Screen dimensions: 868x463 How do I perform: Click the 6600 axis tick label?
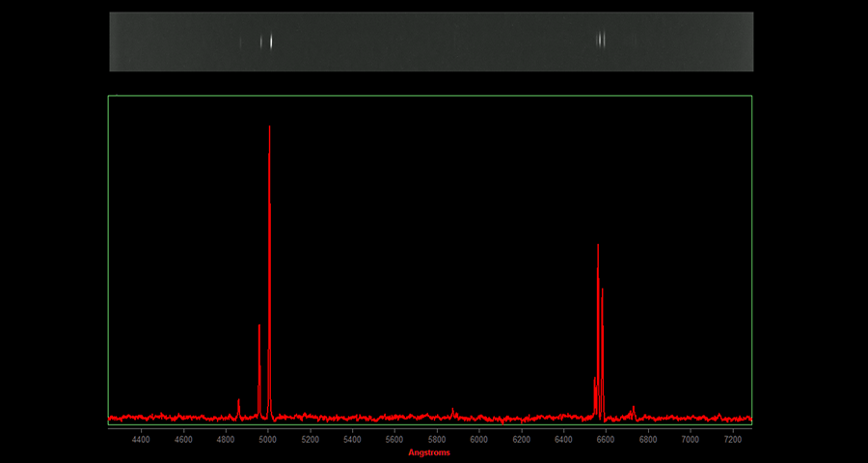606,439
